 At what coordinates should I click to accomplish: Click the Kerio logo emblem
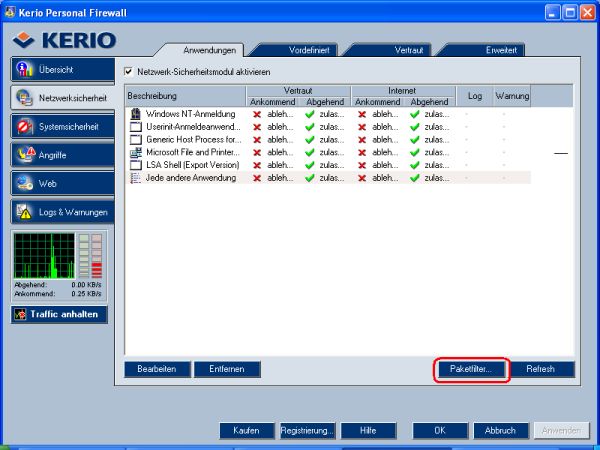pyautogui.click(x=23, y=40)
